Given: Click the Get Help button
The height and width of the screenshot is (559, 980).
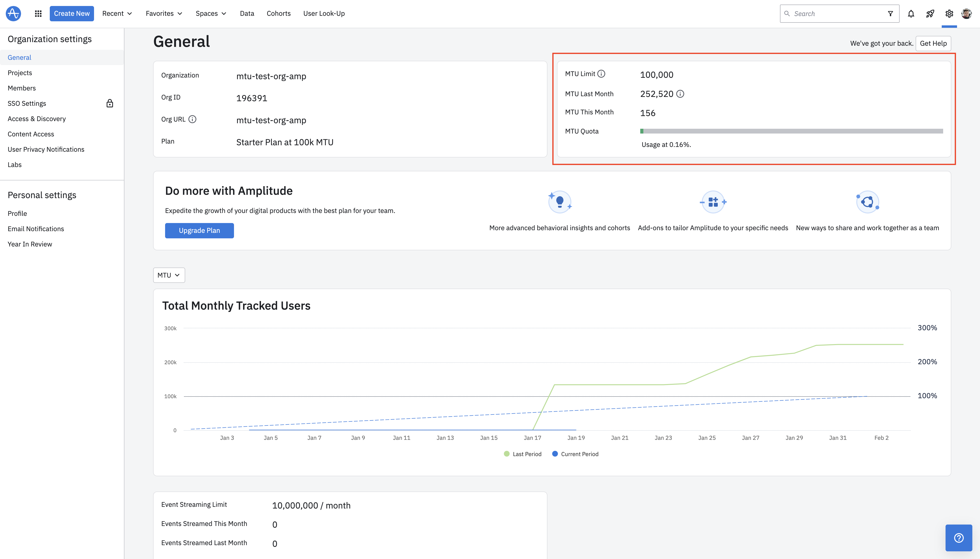Looking at the screenshot, I should tap(933, 43).
